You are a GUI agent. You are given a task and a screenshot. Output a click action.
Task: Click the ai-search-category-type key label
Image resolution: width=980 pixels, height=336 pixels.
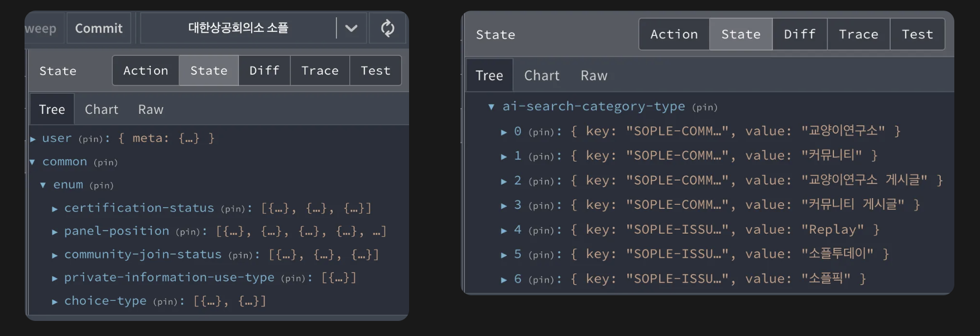tap(594, 106)
